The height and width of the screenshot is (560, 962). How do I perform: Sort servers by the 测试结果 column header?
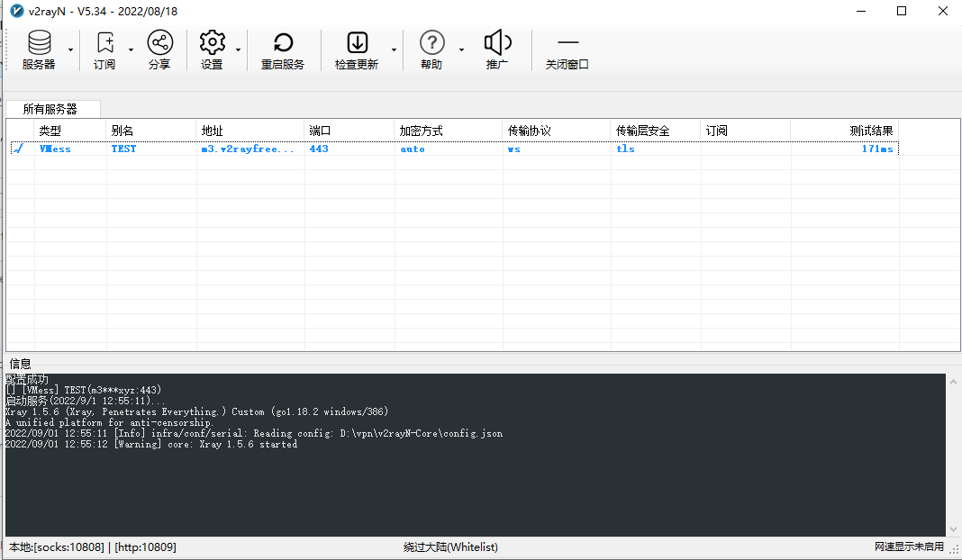[x=869, y=130]
